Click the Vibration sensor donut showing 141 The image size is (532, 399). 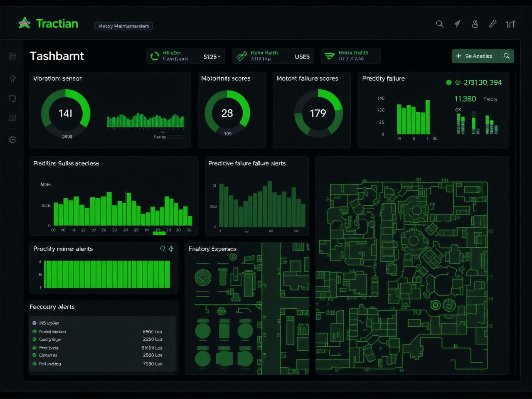click(66, 113)
